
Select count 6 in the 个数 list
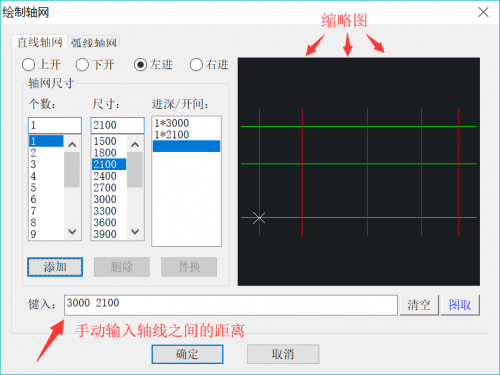tap(46, 199)
